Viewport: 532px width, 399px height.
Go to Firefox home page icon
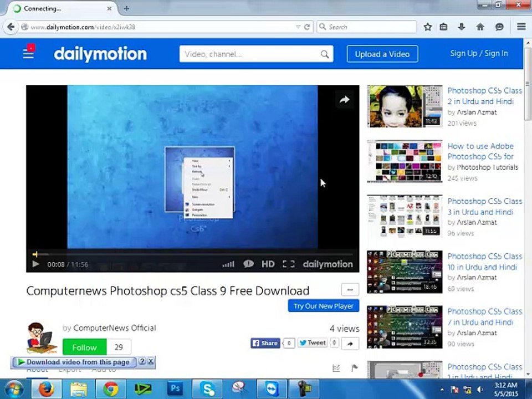(480, 27)
